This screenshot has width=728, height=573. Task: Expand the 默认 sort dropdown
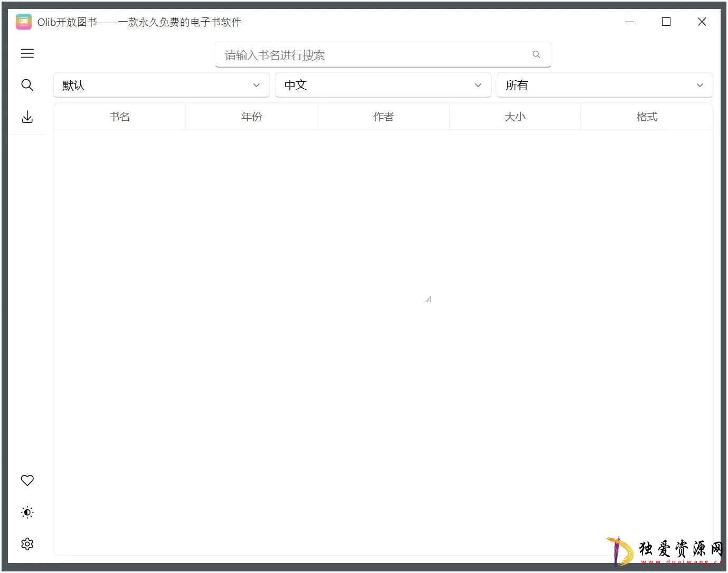pyautogui.click(x=162, y=85)
